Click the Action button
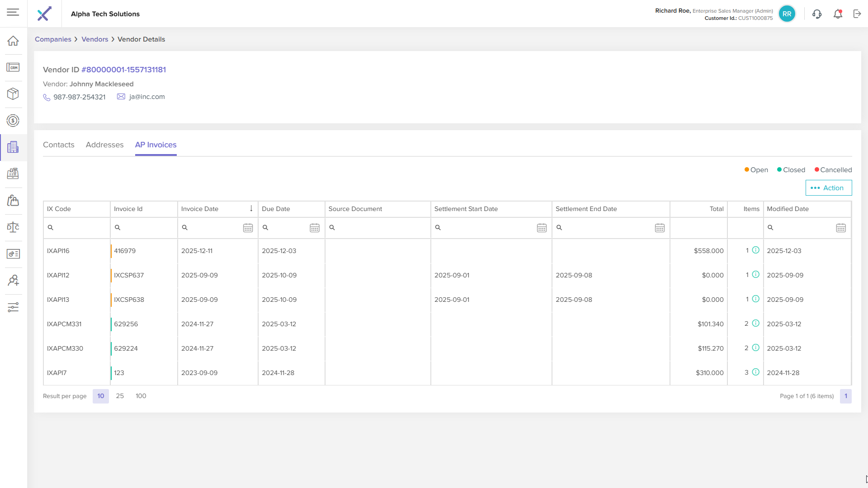Image resolution: width=868 pixels, height=488 pixels. [x=828, y=188]
